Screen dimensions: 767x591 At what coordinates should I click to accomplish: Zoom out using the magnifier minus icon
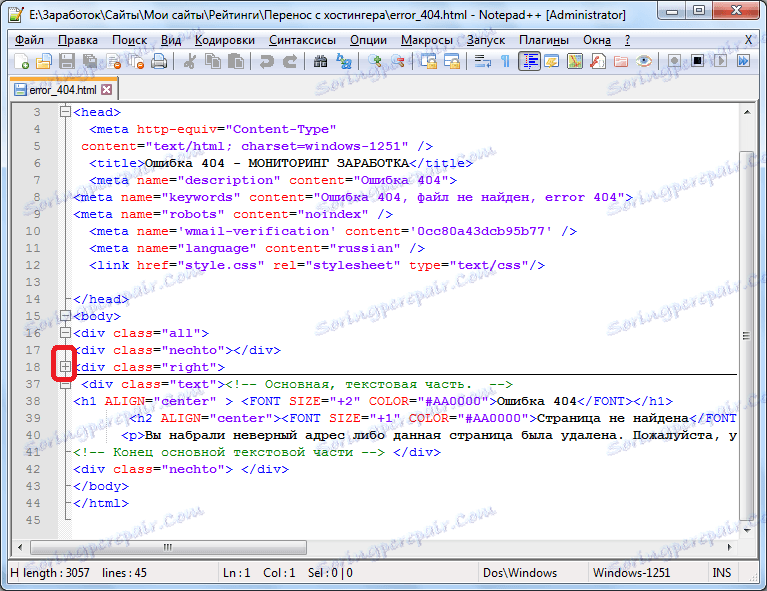coord(398,62)
